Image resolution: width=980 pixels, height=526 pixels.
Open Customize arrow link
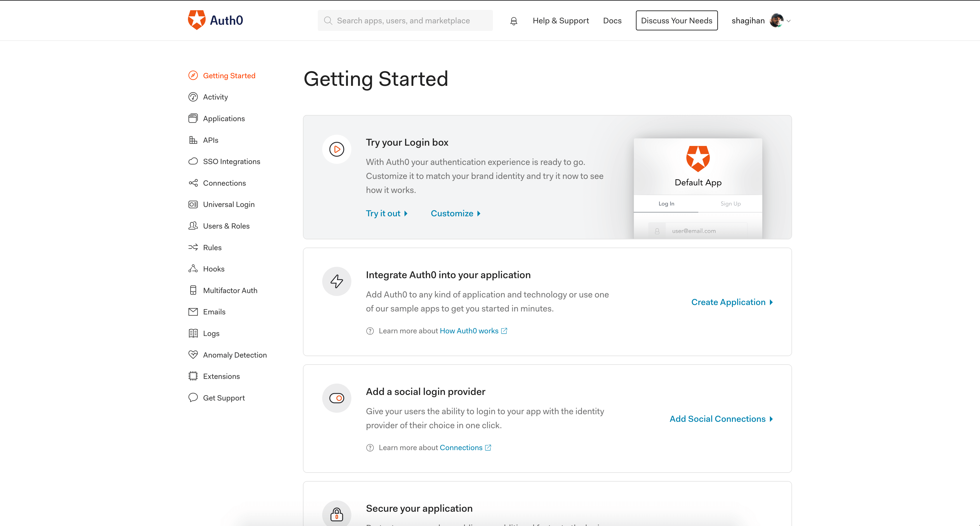pyautogui.click(x=455, y=213)
